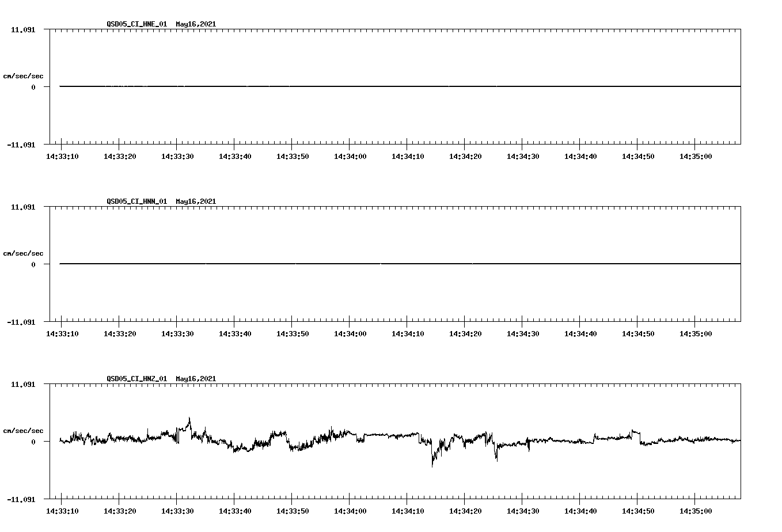Select the cm/sec/sec label on the HNZ plot
The image size is (782, 532).
click(24, 430)
